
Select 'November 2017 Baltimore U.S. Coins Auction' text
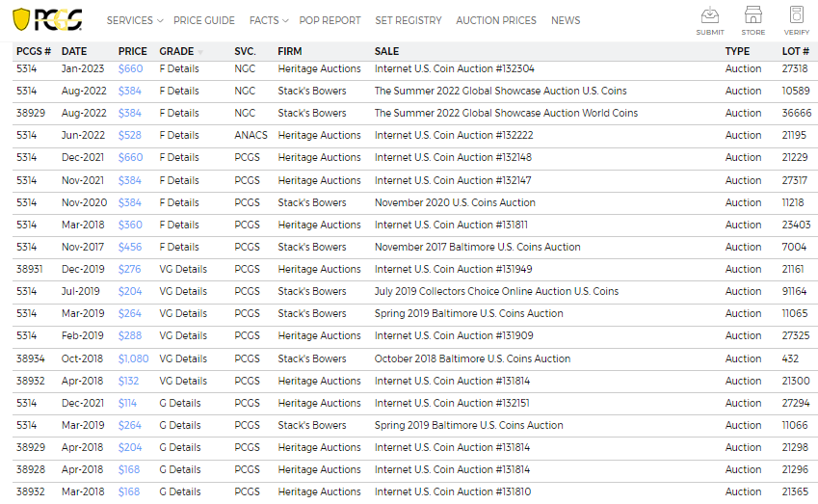[x=477, y=247]
